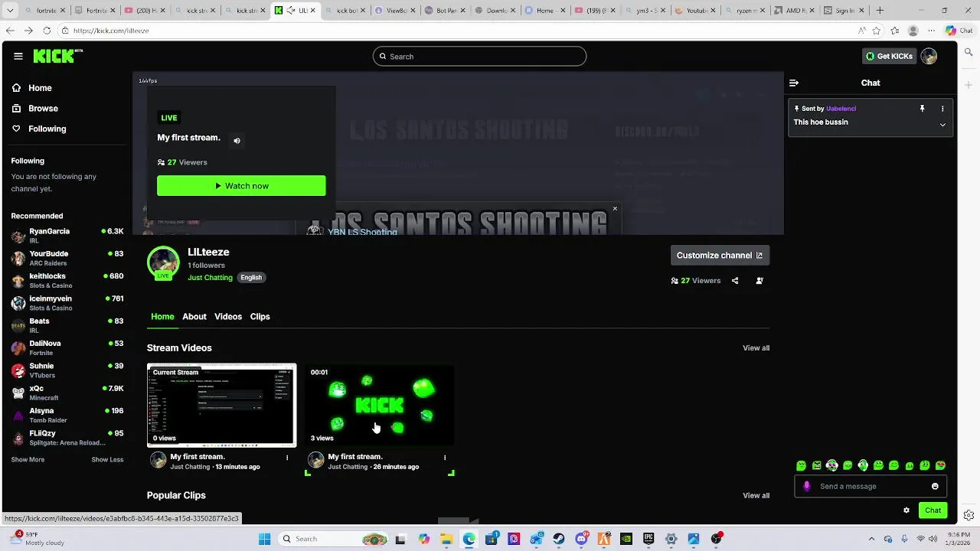Select the channel Home tab
This screenshot has height=551, width=980.
pyautogui.click(x=162, y=317)
